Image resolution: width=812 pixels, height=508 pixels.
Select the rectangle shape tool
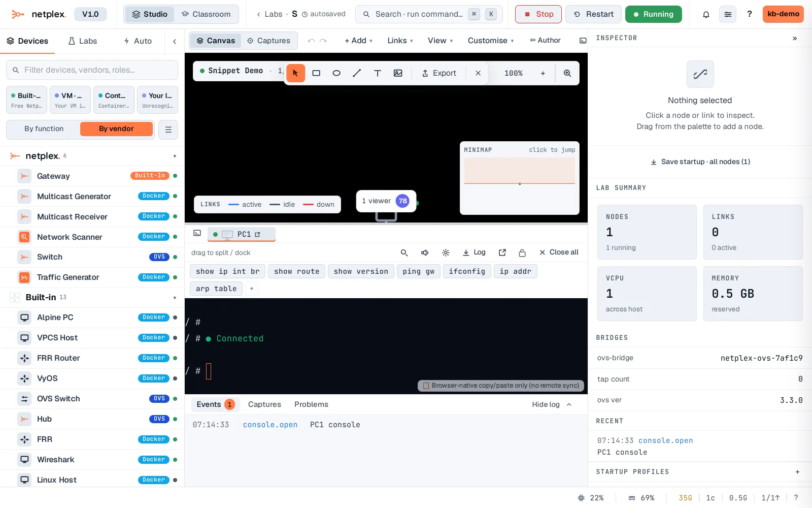click(x=316, y=73)
